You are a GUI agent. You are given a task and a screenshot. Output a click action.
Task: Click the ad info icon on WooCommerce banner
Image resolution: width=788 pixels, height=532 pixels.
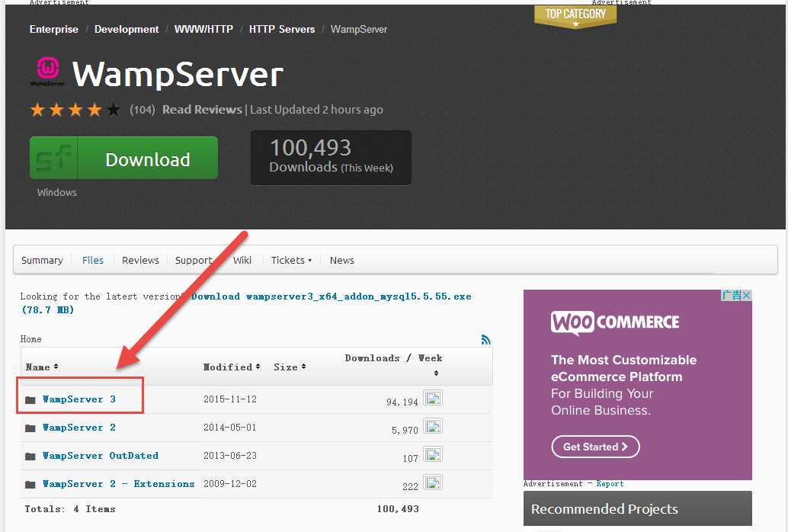[732, 295]
